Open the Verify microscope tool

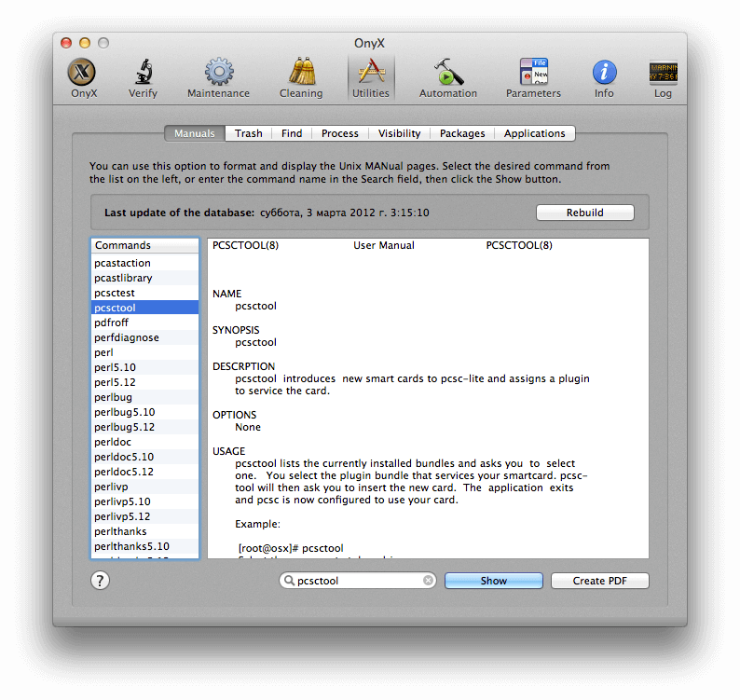(143, 78)
